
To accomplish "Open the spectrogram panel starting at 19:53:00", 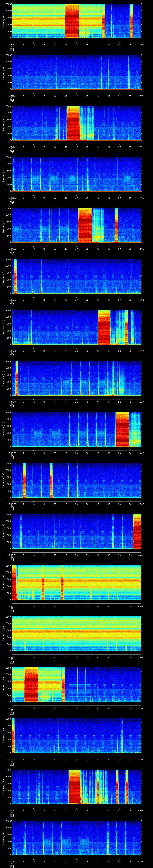I will tap(77, 838).
